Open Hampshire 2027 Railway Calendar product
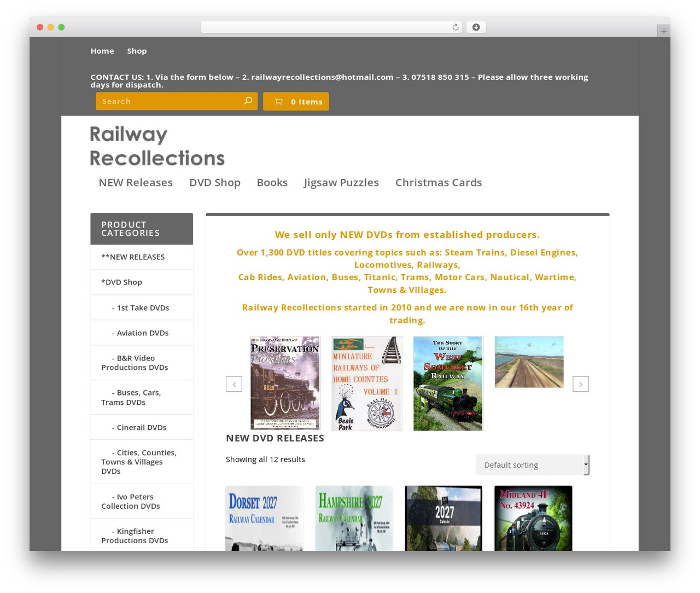The height and width of the screenshot is (593, 700). (x=354, y=519)
